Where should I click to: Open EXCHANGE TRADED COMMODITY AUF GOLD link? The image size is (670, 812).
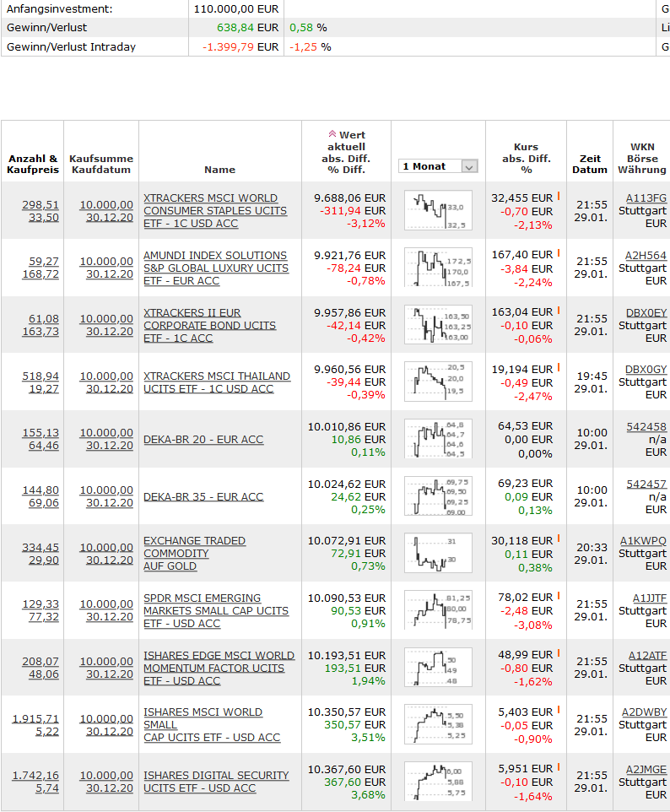[x=195, y=554]
